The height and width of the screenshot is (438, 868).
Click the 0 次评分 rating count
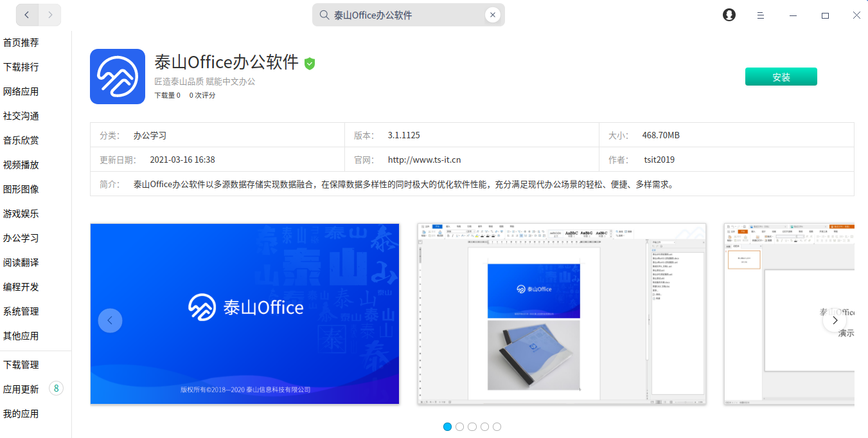pos(202,95)
